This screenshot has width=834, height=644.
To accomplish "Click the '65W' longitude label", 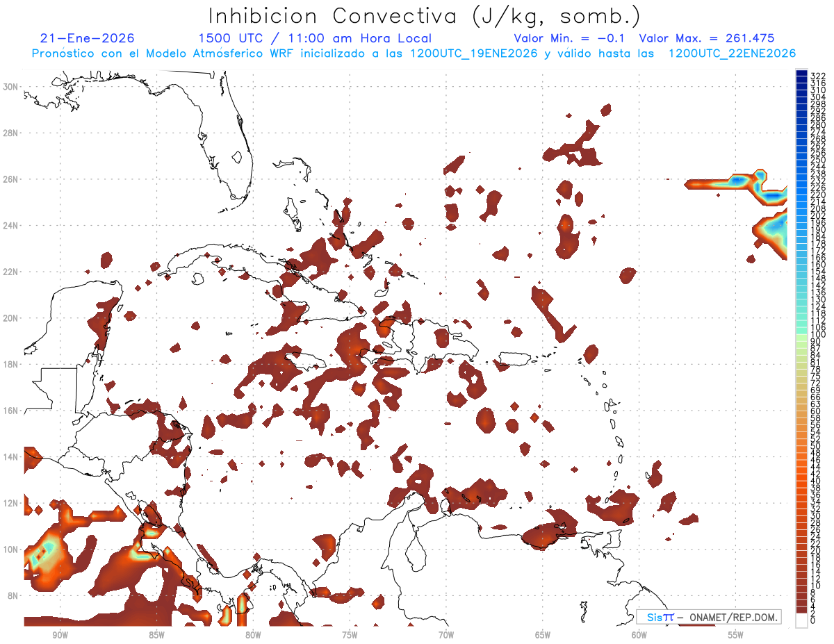I will click(x=543, y=635).
